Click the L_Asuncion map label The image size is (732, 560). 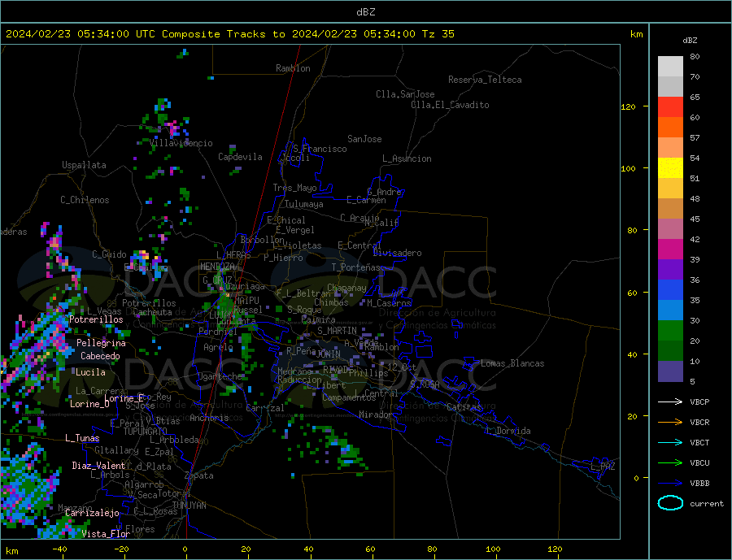tap(407, 158)
